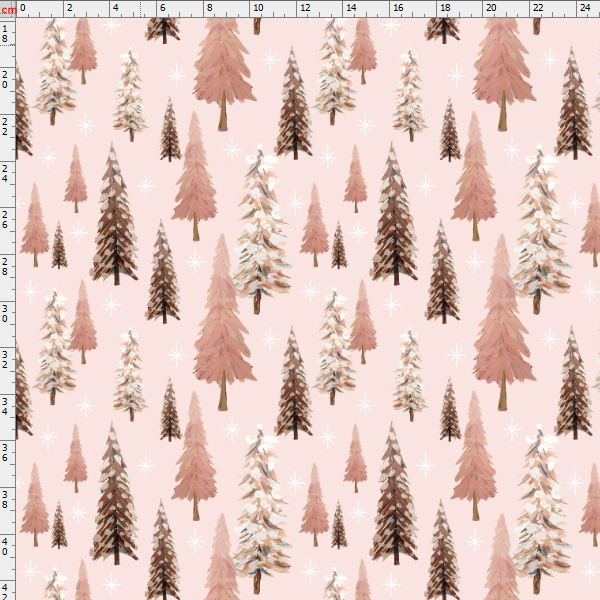
Task: Click the 40 mark on the vertical ruler
Action: pos(5,546)
